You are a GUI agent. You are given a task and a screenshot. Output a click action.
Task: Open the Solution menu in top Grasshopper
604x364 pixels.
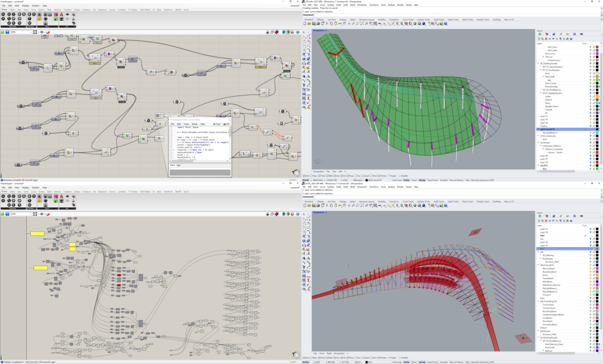(35, 6)
